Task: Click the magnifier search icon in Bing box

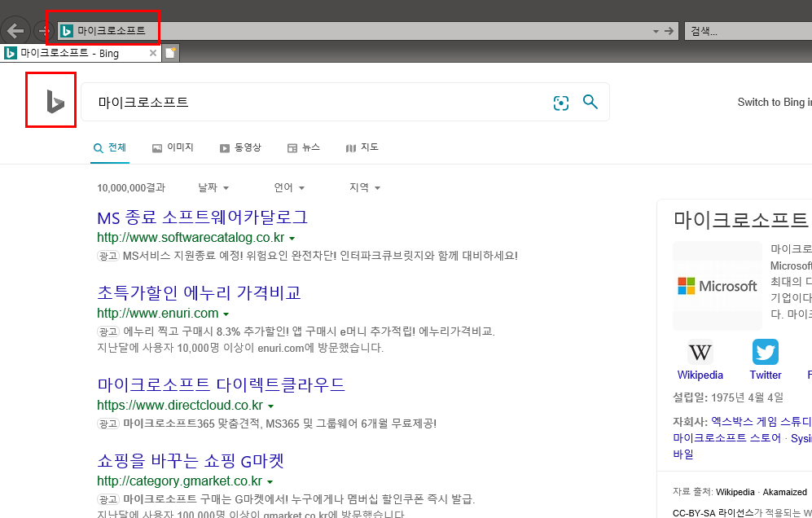Action: click(x=590, y=102)
